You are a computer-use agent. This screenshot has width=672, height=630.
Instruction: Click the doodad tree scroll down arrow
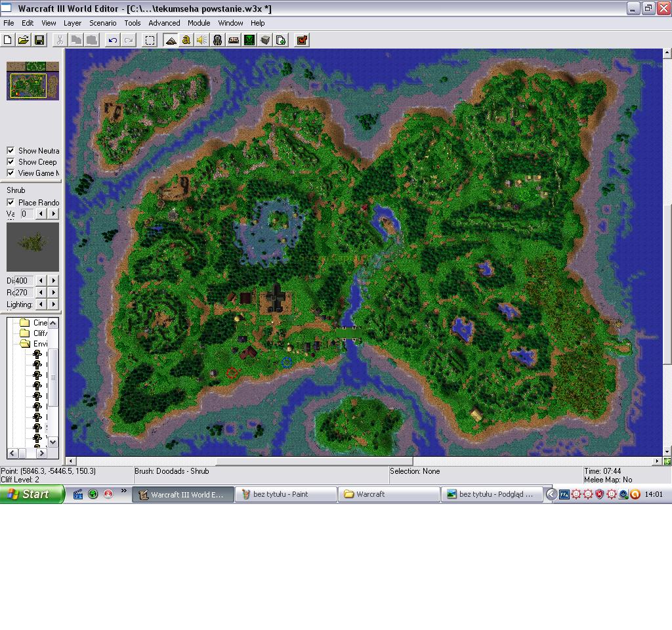pos(53,442)
